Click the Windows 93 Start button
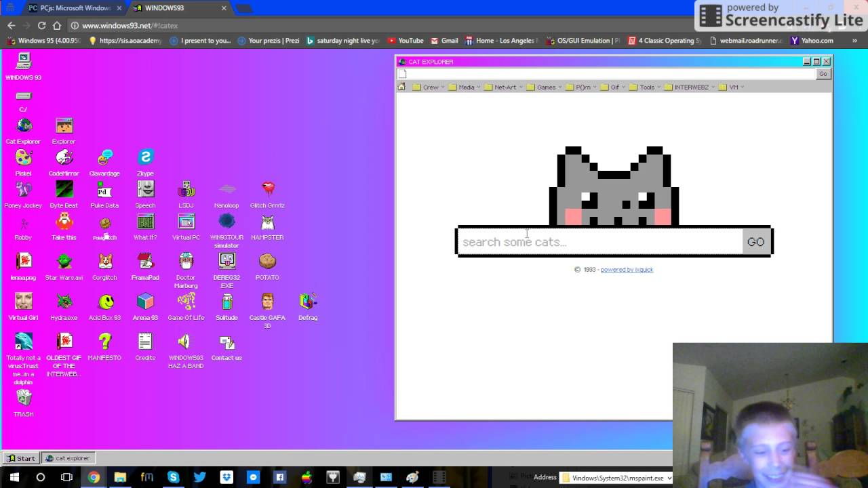The width and height of the screenshot is (868, 488). pyautogui.click(x=21, y=458)
